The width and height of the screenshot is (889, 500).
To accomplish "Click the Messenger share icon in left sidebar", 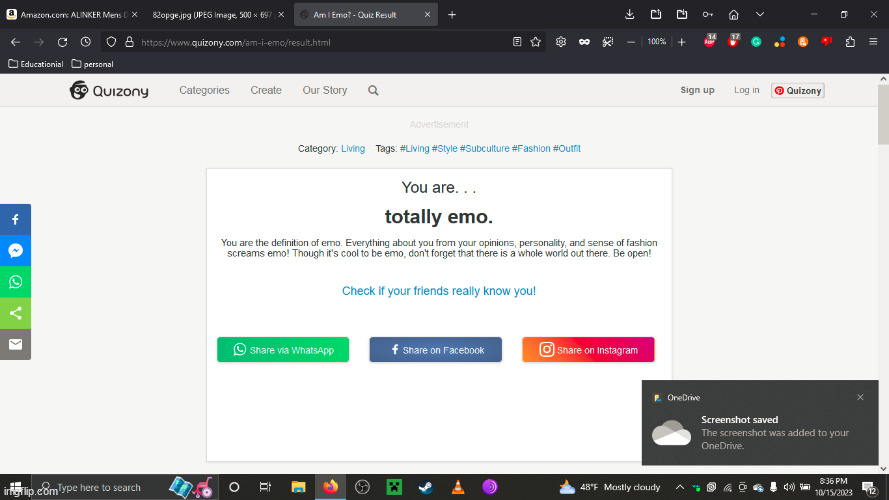I will [x=15, y=250].
